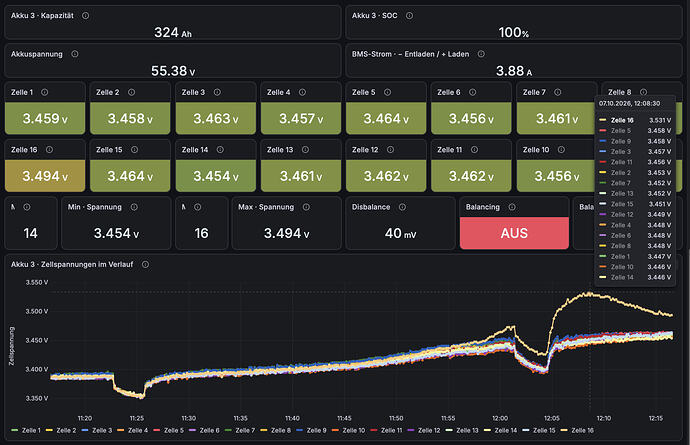Click the 40 mV disbalance value

400,233
